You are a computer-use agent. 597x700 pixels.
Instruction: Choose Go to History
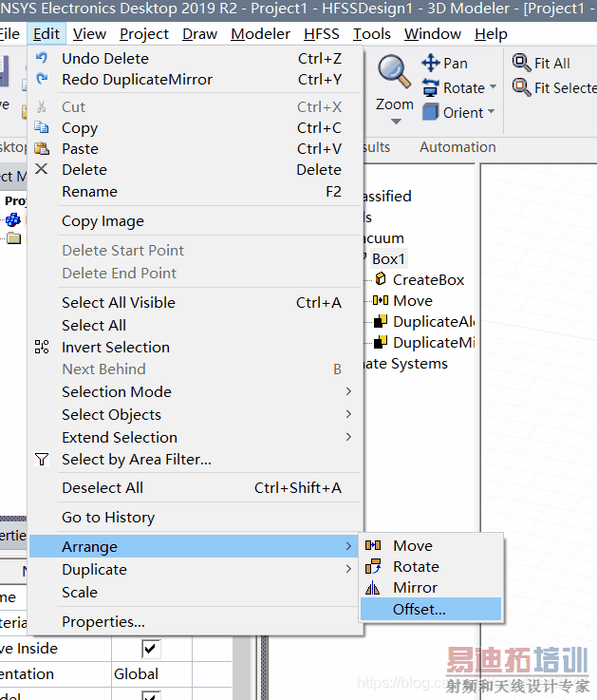pos(196,517)
